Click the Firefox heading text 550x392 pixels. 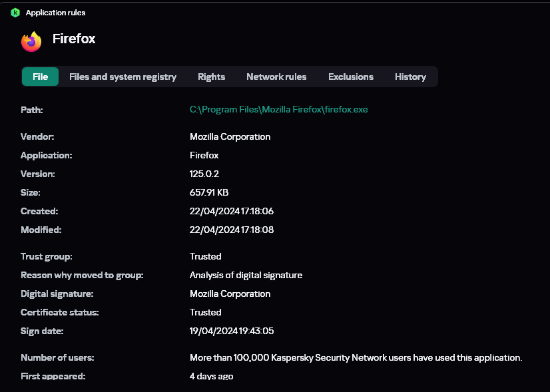point(74,39)
